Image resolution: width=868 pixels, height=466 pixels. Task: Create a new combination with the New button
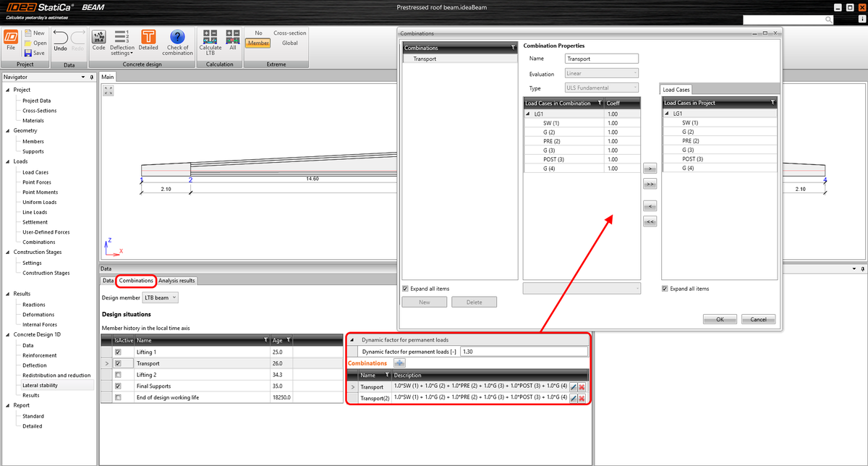click(x=424, y=302)
